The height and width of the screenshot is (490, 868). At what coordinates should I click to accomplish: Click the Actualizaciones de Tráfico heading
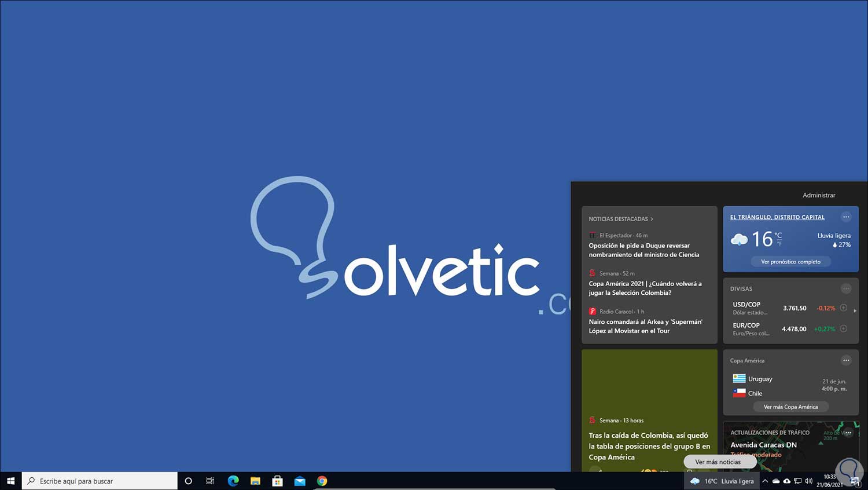click(770, 433)
